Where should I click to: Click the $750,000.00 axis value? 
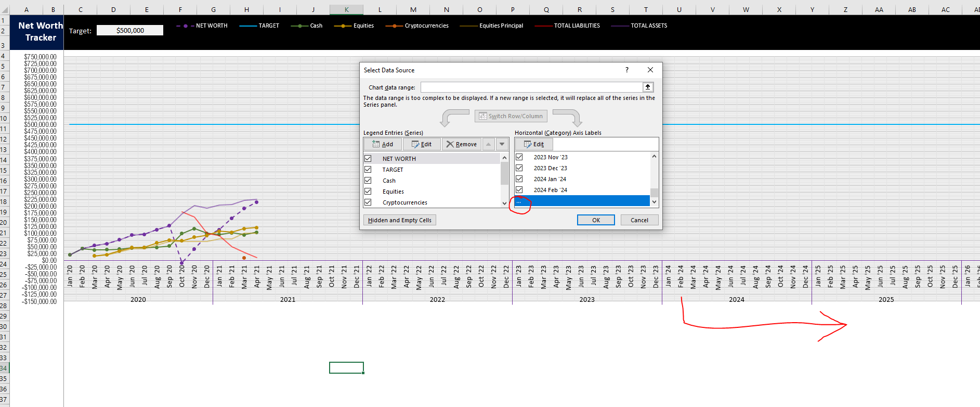(x=41, y=57)
